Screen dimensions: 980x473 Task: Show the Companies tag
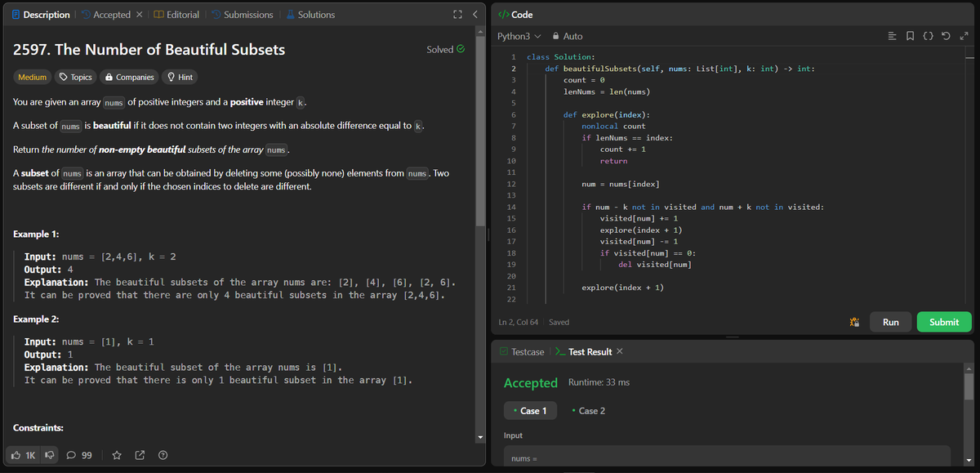click(129, 77)
